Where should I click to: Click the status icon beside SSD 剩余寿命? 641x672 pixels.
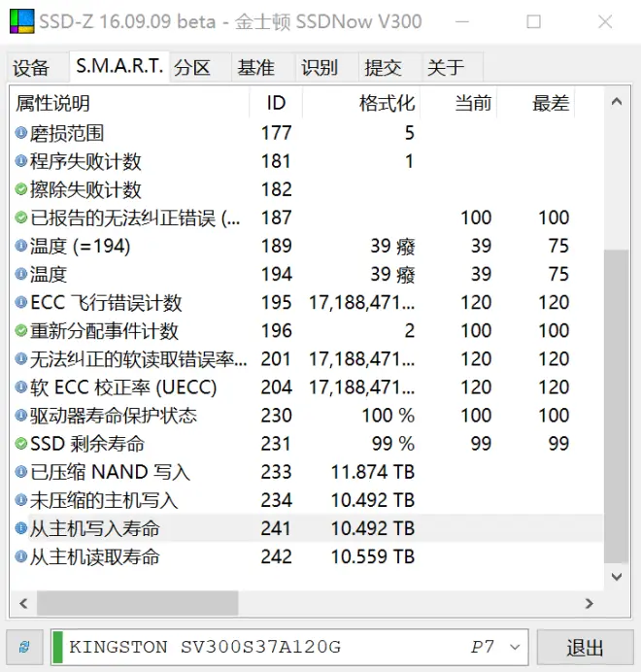21,444
